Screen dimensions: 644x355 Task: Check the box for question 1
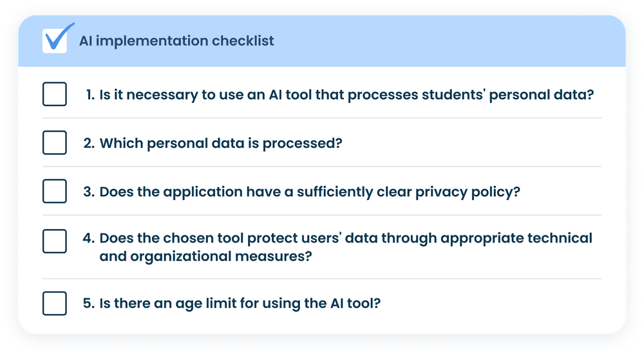click(x=55, y=94)
